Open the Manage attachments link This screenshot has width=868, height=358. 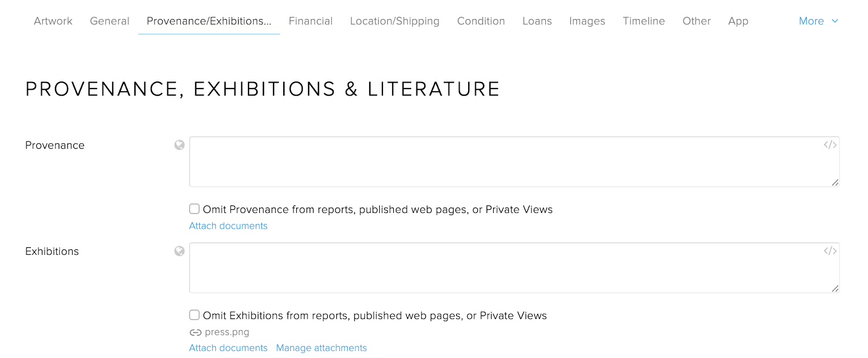click(x=321, y=348)
